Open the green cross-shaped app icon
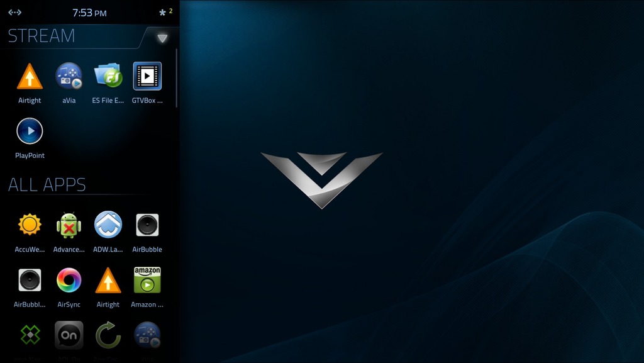 pyautogui.click(x=30, y=335)
